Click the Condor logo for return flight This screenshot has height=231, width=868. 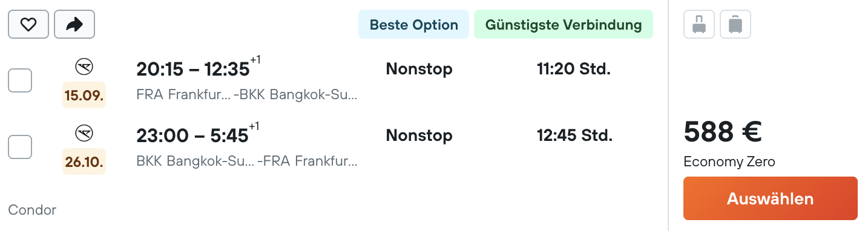pyautogui.click(x=84, y=132)
